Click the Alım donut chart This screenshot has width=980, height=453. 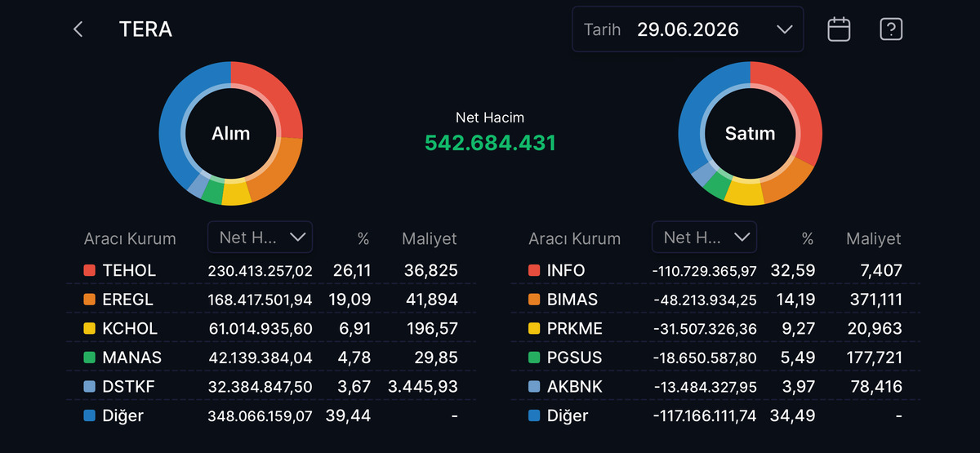pyautogui.click(x=231, y=134)
